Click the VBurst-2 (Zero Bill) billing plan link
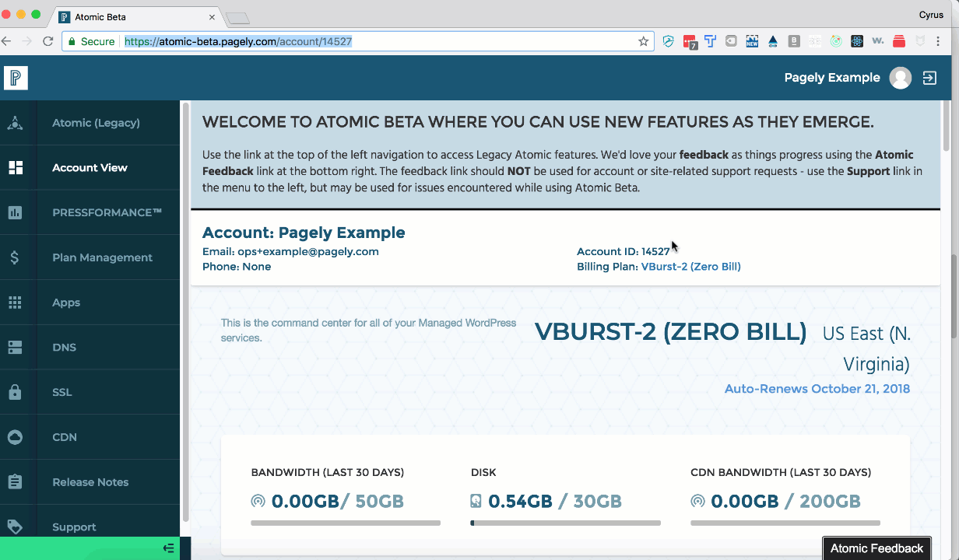The width and height of the screenshot is (959, 560). coord(690,267)
